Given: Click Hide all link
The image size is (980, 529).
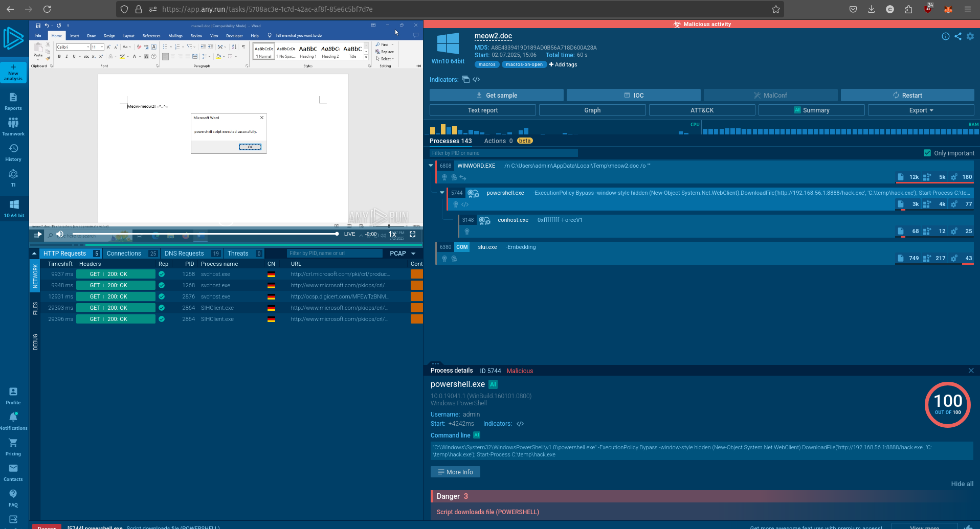Looking at the screenshot, I should [x=962, y=484].
